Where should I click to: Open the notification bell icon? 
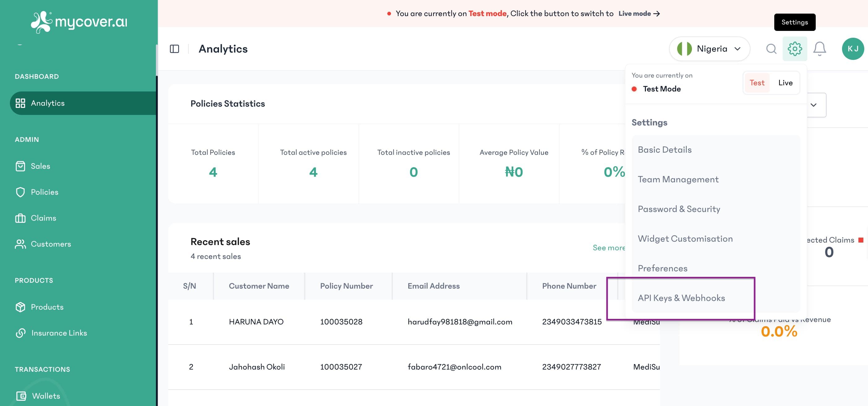(819, 49)
